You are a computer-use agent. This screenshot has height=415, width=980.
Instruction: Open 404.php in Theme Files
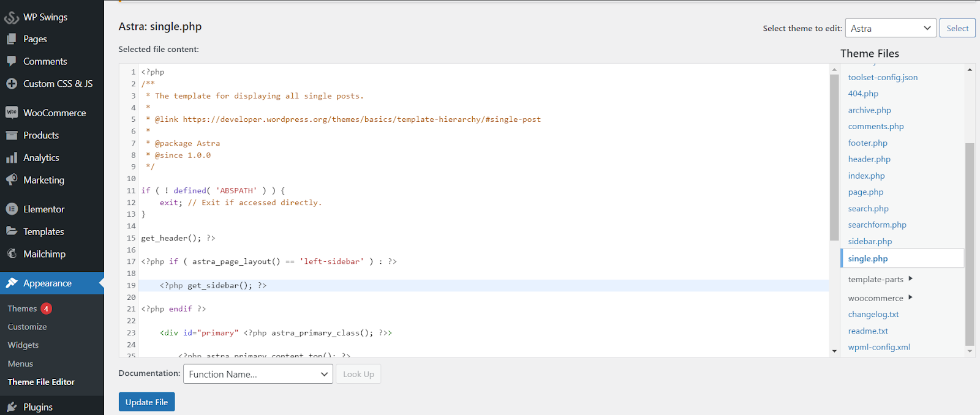863,94
